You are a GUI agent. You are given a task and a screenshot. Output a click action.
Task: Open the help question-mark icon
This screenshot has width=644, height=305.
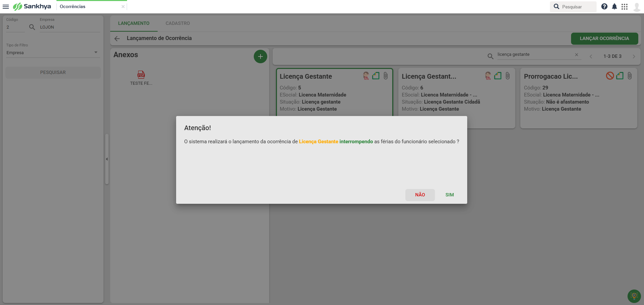604,6
